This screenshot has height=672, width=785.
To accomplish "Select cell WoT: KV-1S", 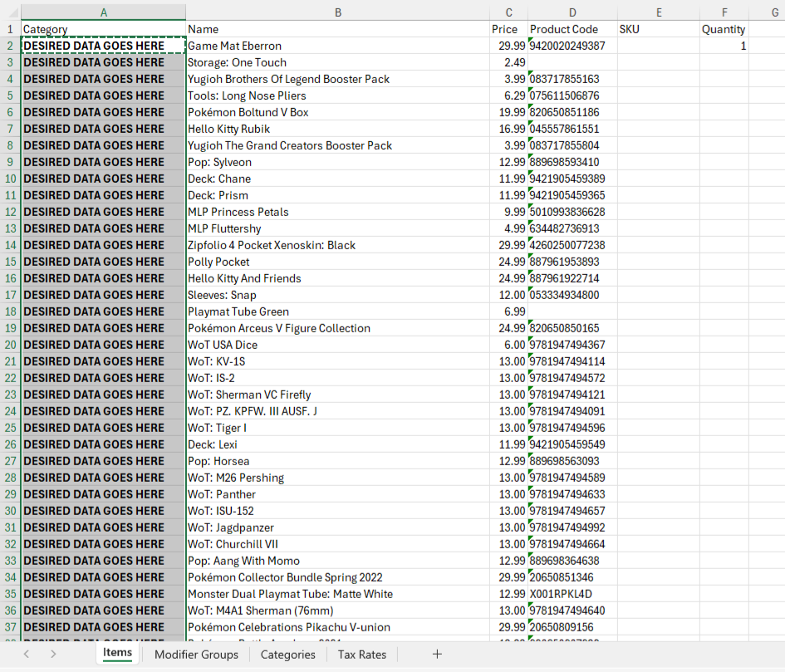I will pos(338,361).
